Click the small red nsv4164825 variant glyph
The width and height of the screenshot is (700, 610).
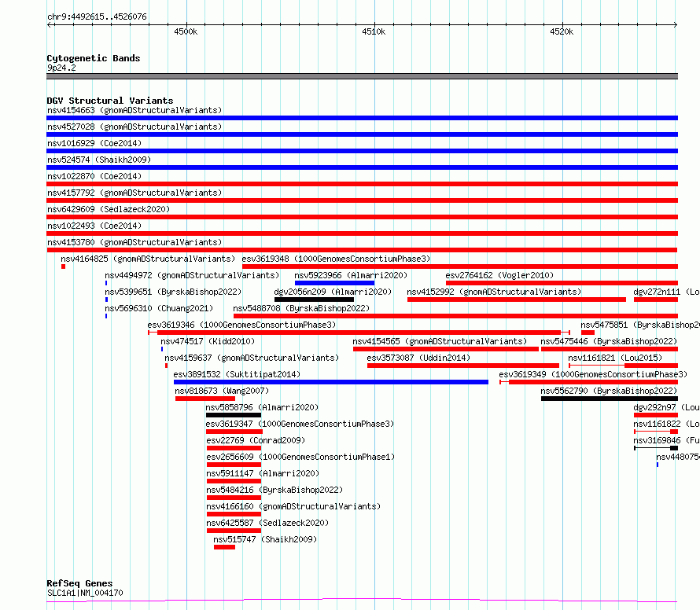(64, 266)
